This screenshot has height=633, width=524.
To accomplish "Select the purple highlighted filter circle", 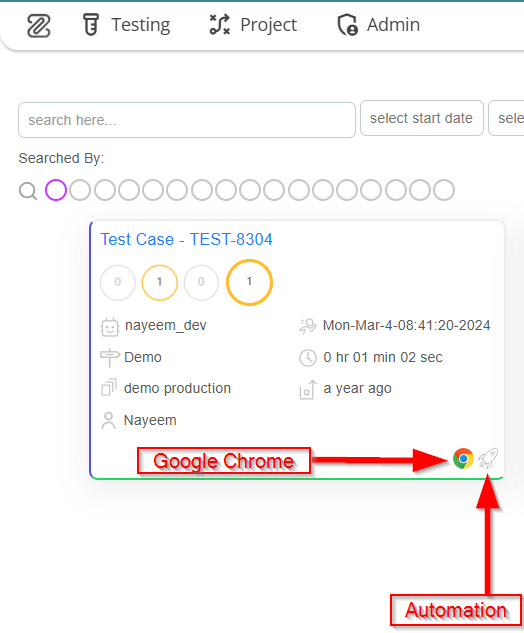I will pyautogui.click(x=56, y=190).
